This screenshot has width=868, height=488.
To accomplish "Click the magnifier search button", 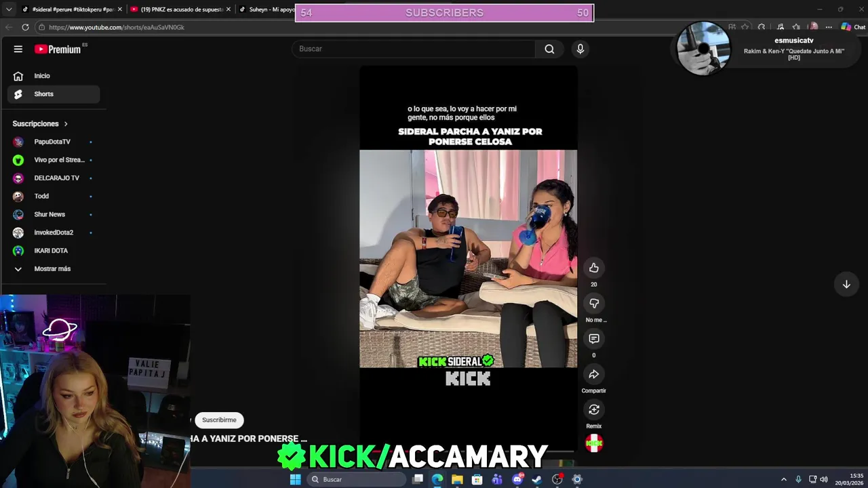I will tap(549, 49).
